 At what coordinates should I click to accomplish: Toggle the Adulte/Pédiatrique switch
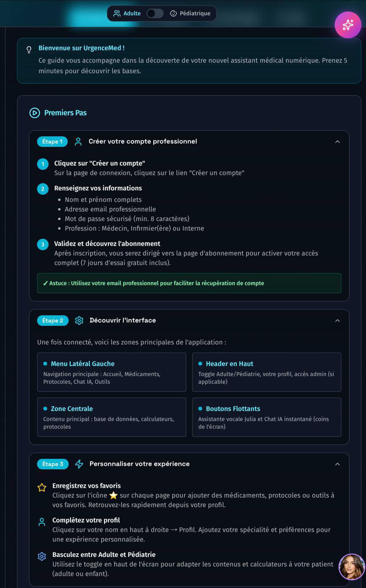pyautogui.click(x=155, y=13)
